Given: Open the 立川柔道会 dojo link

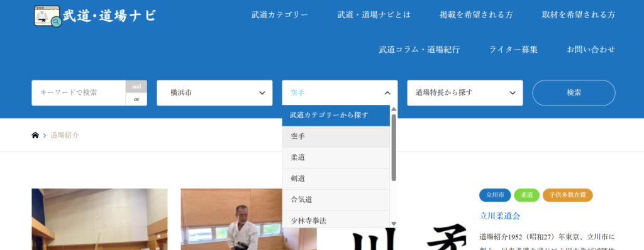Looking at the screenshot, I should (500, 216).
